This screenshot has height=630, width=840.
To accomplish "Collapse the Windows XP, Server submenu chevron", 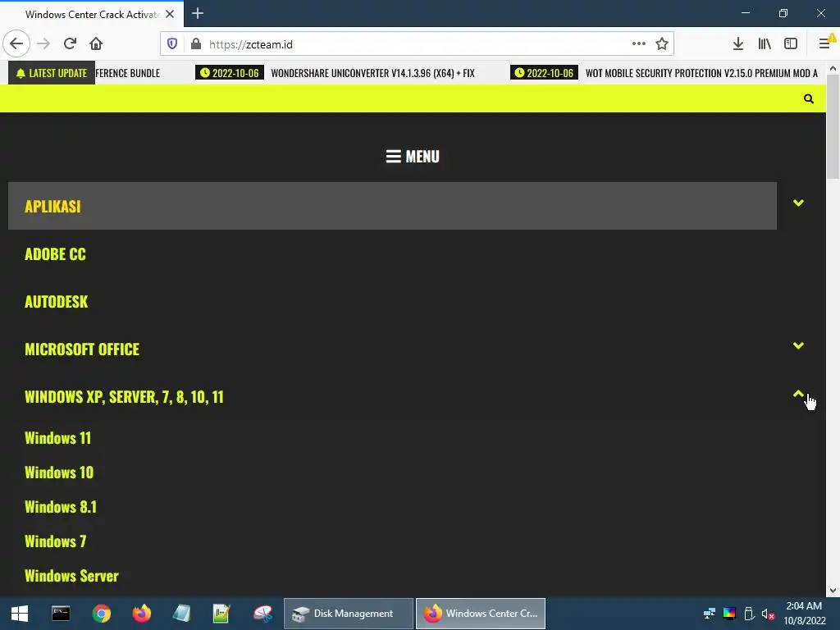I will click(798, 394).
